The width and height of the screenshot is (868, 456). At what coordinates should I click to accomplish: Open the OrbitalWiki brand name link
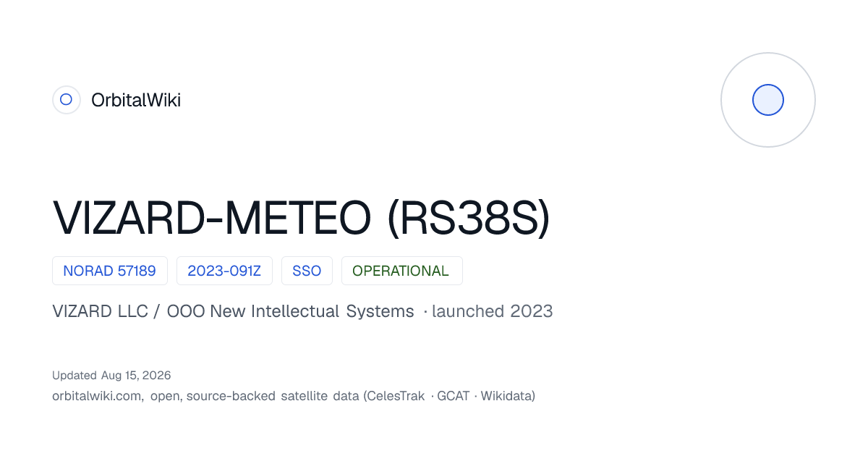point(136,101)
